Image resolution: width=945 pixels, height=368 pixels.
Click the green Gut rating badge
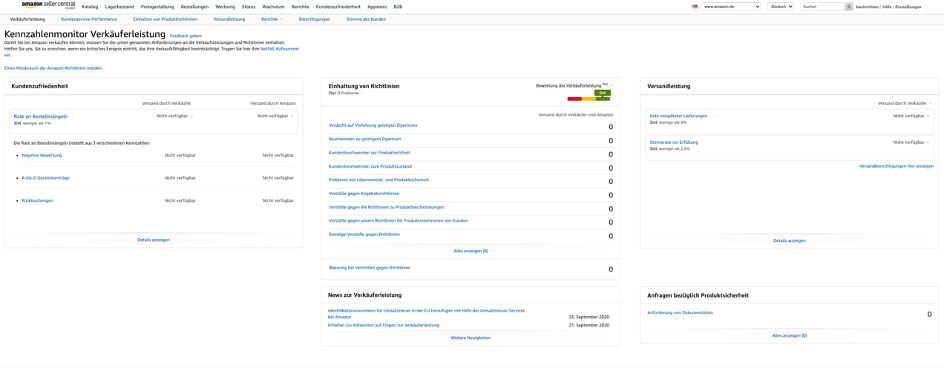(x=602, y=93)
